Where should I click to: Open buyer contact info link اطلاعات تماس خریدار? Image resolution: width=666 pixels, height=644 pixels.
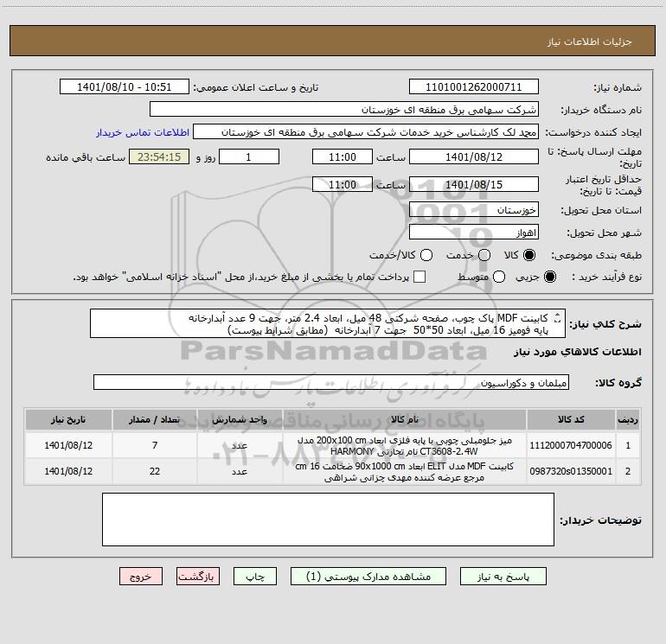click(143, 132)
